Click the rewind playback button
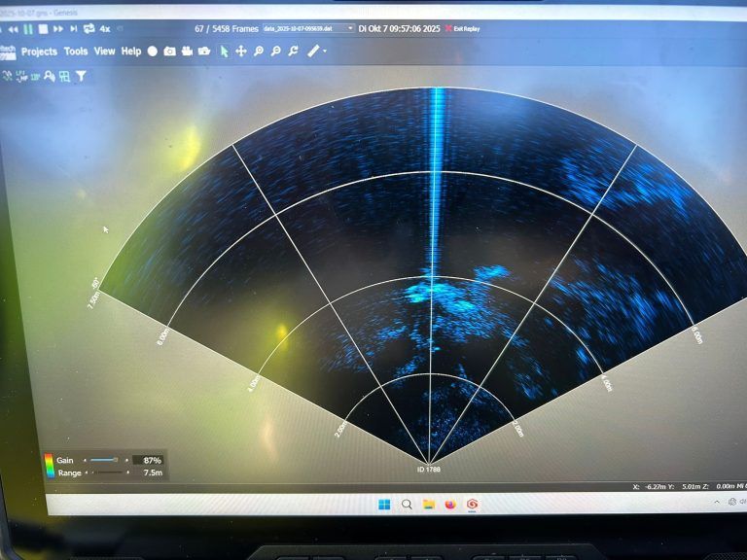The width and height of the screenshot is (747, 560). (x=14, y=29)
